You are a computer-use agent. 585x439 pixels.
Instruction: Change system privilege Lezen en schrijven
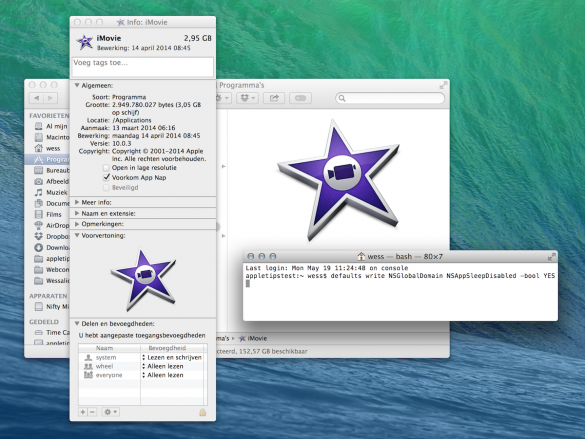point(172,357)
